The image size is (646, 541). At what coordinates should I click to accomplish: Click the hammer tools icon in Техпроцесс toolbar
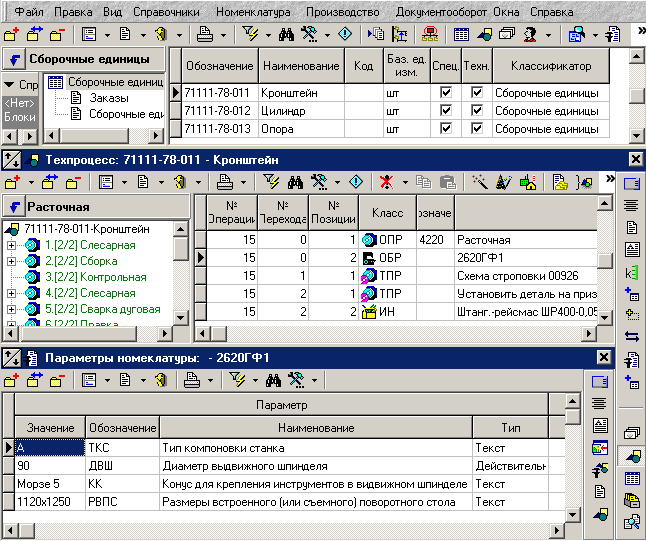click(320, 182)
